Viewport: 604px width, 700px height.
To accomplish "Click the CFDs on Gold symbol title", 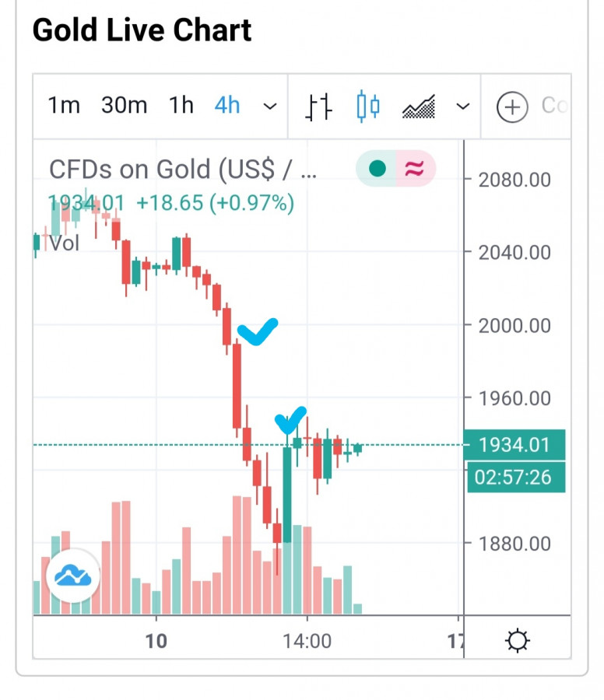I will [183, 170].
